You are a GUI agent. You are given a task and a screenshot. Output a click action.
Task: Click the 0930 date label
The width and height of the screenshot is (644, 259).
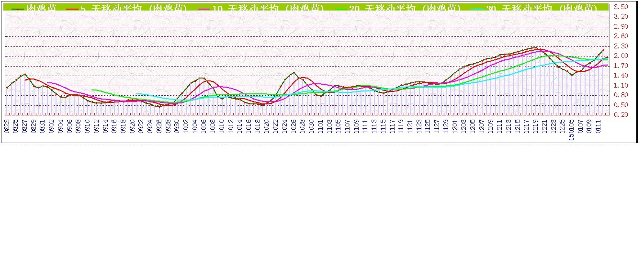tap(177, 126)
